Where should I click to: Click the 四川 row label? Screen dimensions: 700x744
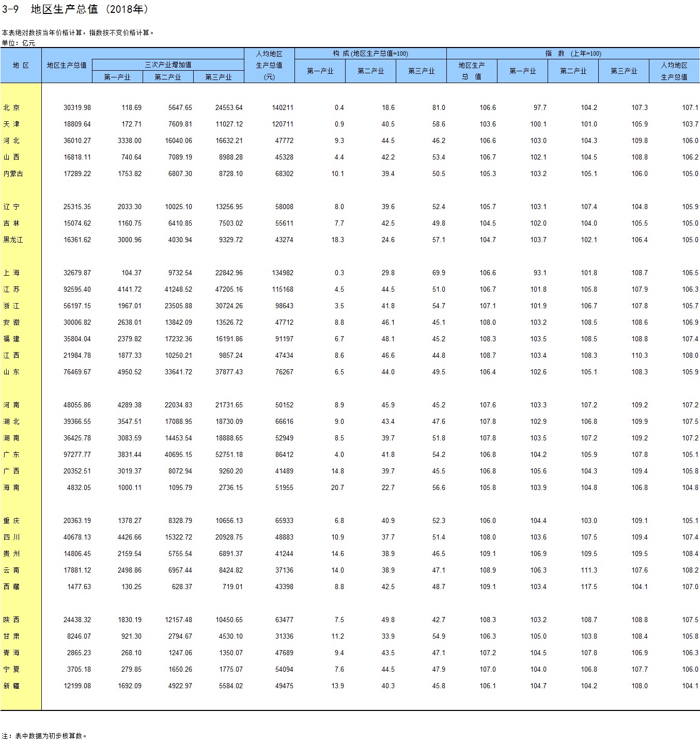(11, 537)
